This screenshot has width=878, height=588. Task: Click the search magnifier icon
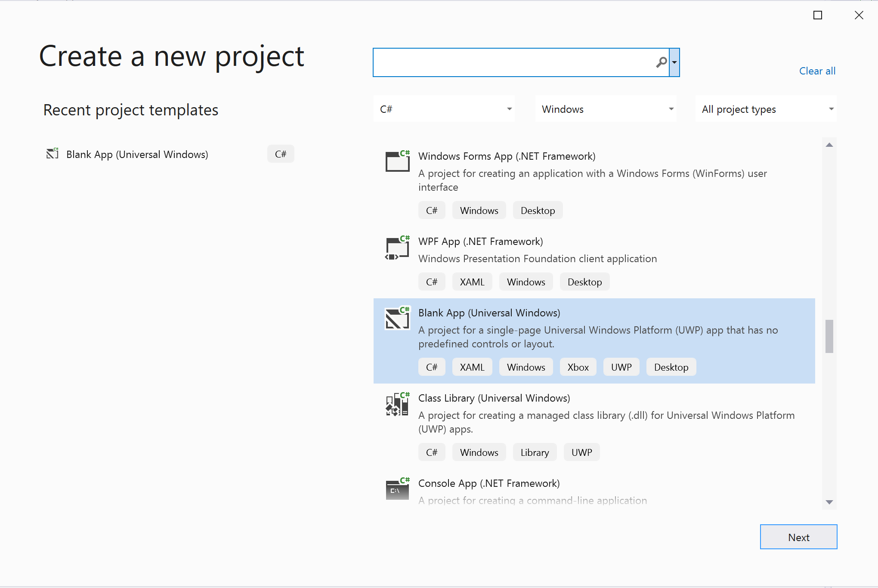[662, 62]
